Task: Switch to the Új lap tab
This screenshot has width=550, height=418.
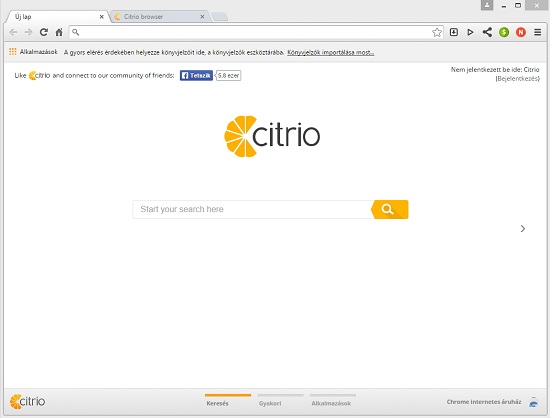Action: [x=56, y=16]
